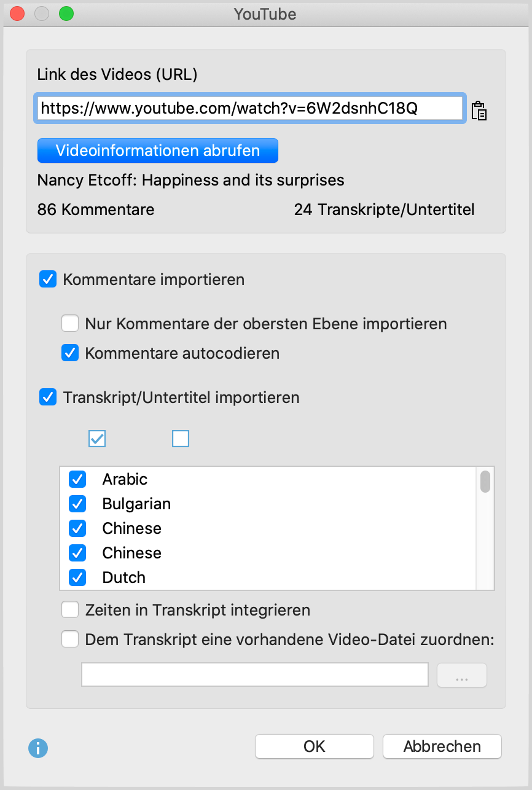Uncheck the Dutch language checkbox
Viewport: 532px width, 790px height.
coord(77,577)
